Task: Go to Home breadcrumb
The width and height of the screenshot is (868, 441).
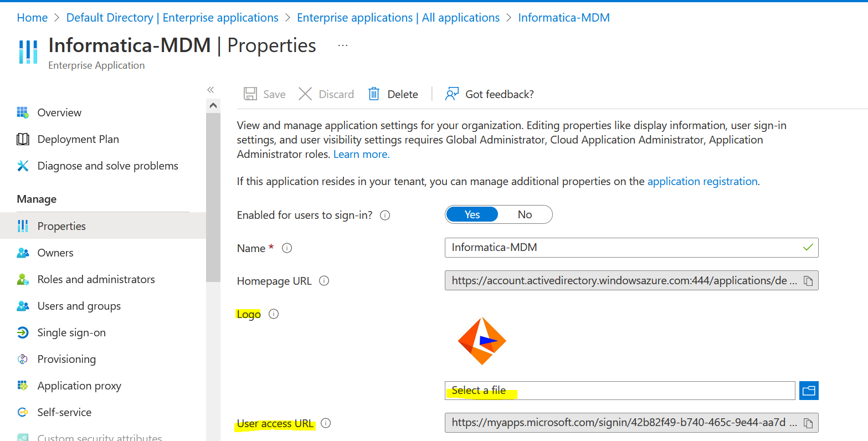Action: [x=32, y=18]
